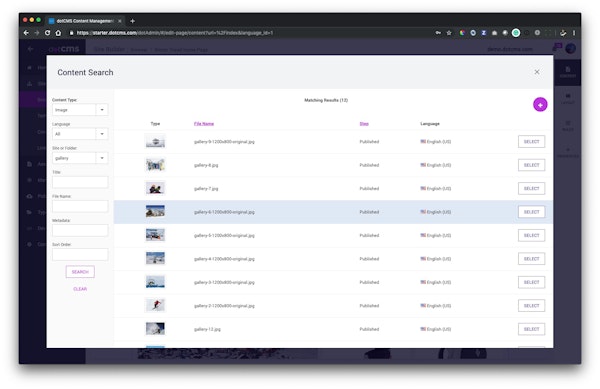Select gallery-9-1200x800-original.jpg with SELECT button
600x389 pixels.
(x=531, y=142)
